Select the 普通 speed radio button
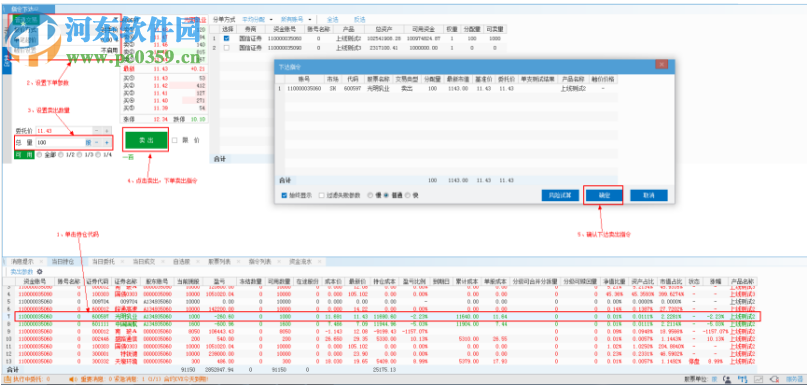 point(385,196)
